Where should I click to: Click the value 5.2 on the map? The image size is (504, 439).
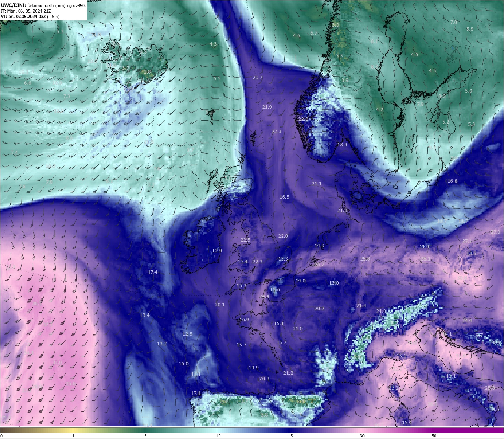446,122
